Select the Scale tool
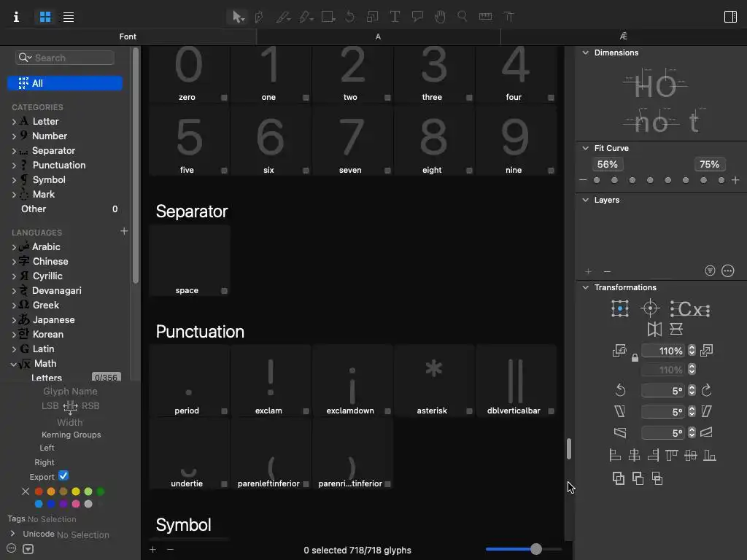The width and height of the screenshot is (747, 560). 372,17
